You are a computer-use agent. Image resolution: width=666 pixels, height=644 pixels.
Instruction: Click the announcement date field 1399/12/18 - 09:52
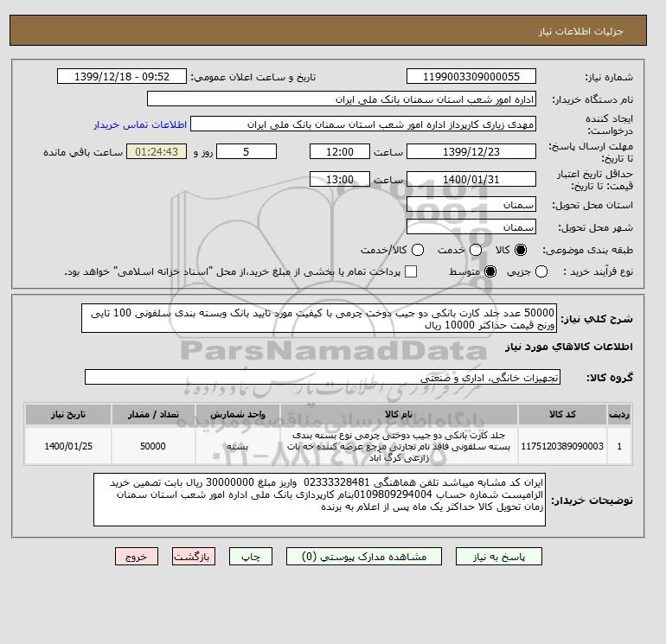122,77
